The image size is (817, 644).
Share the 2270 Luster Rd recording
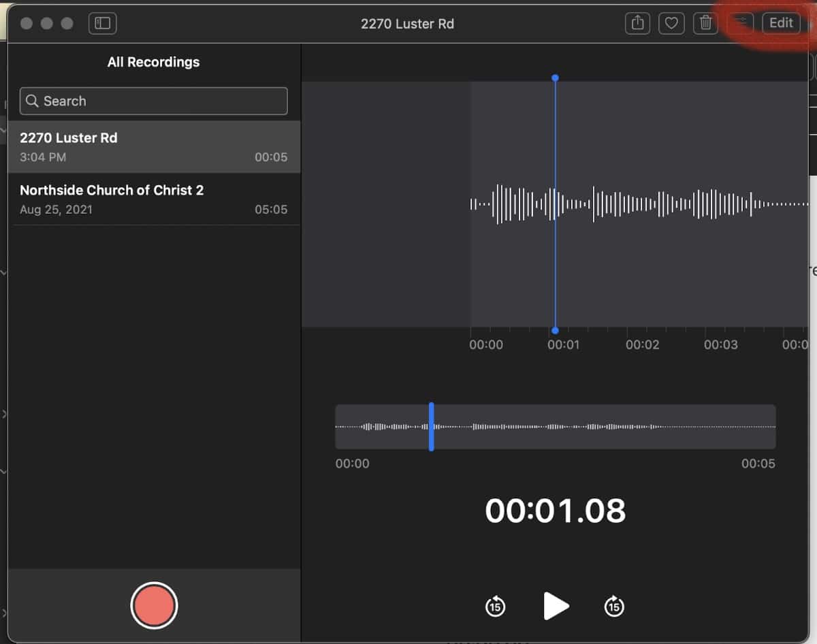coord(637,23)
